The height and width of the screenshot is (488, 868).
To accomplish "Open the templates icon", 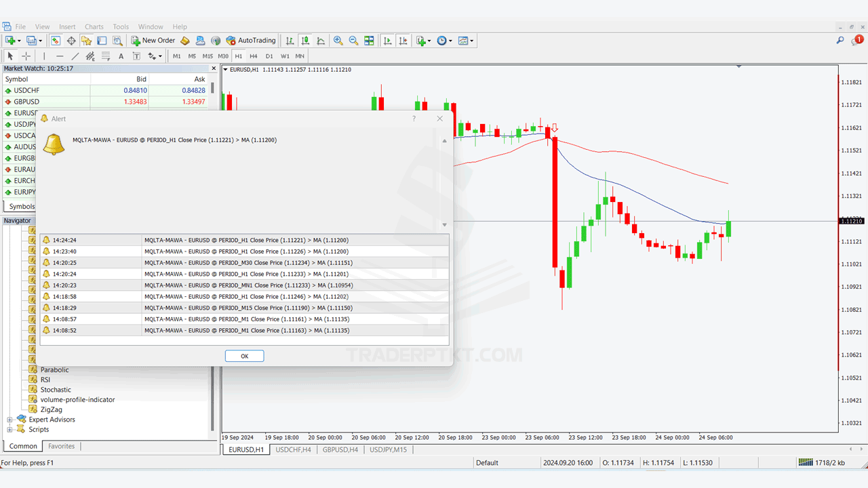I will 463,41.
